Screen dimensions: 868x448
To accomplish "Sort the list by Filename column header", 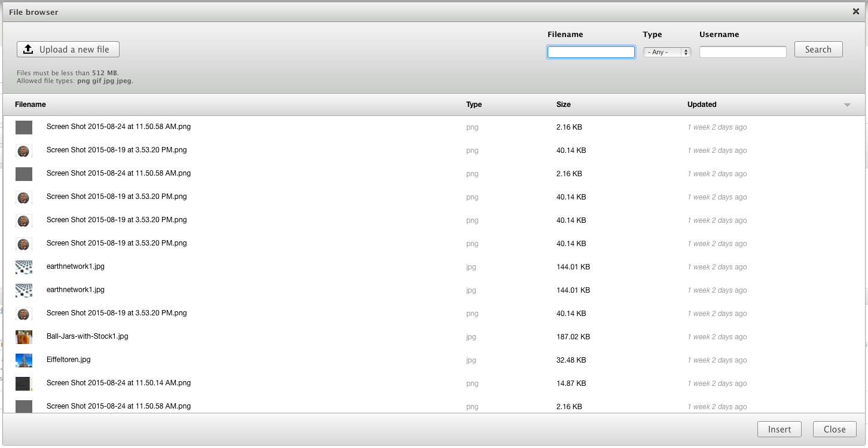I will [30, 105].
